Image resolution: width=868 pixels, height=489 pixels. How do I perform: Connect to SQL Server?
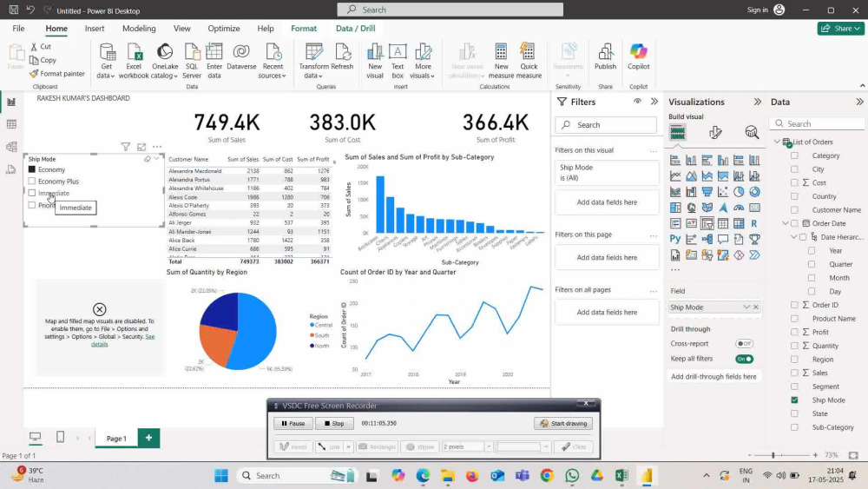[192, 61]
